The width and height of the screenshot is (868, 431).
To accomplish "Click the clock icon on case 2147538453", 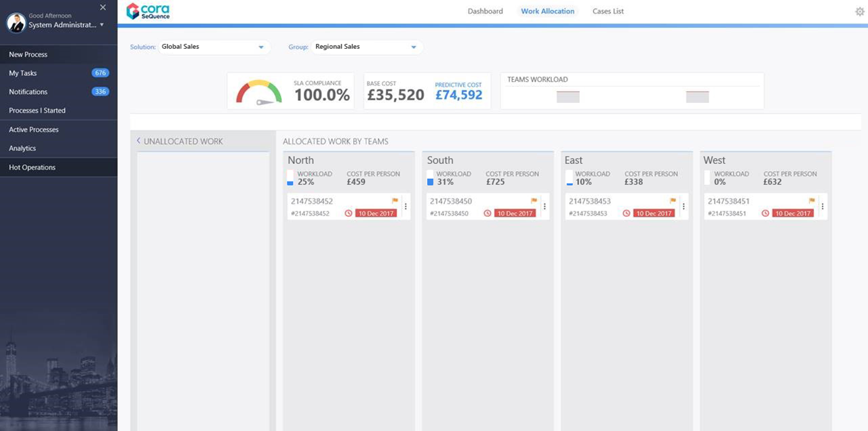I will 627,213.
